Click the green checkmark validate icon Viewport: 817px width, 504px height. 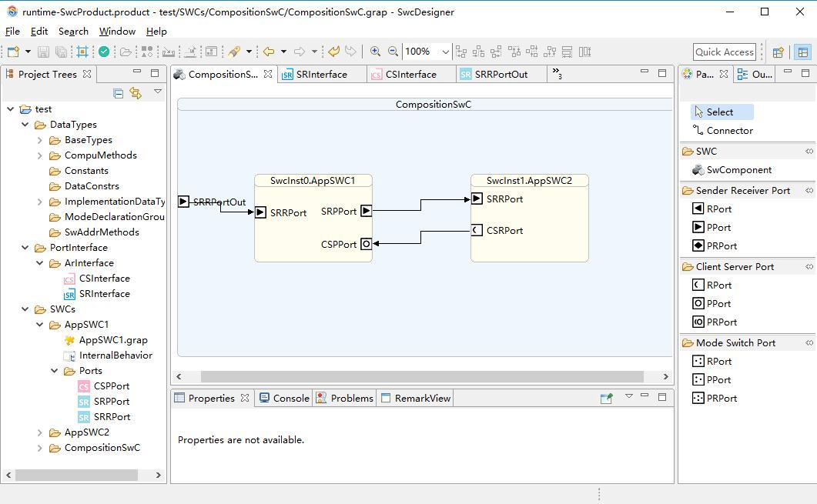[104, 52]
